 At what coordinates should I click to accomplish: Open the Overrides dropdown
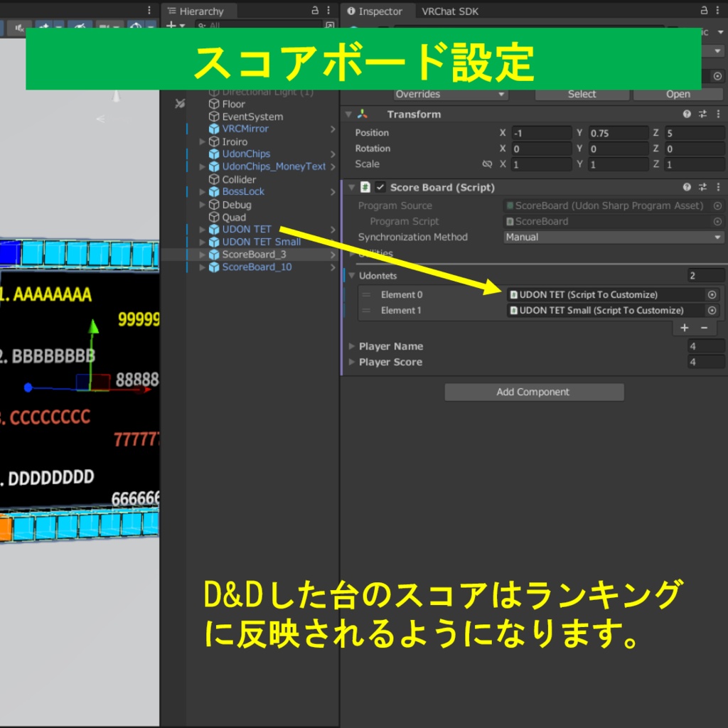coord(450,94)
